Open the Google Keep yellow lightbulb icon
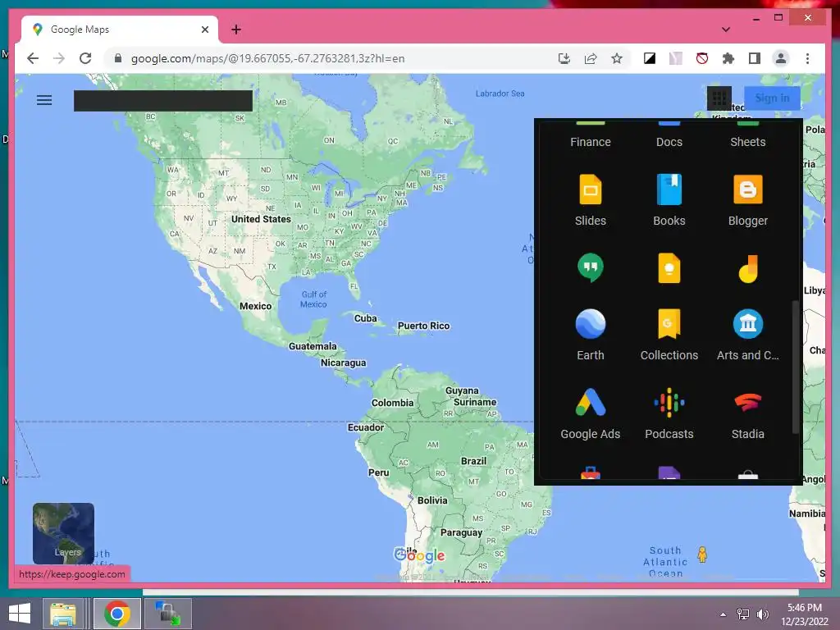Image resolution: width=840 pixels, height=630 pixels. [669, 267]
